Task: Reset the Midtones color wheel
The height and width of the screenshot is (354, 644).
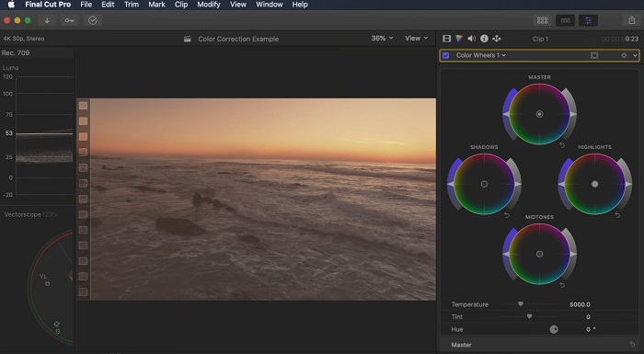Action: 562,285
